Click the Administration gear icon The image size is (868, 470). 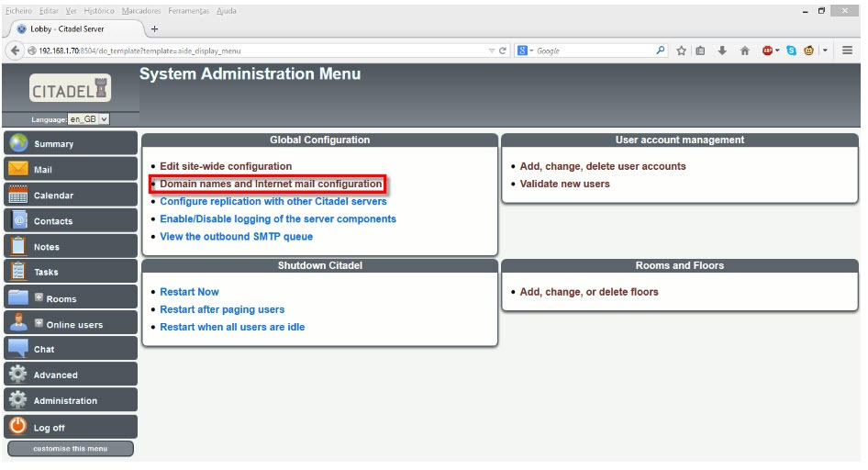point(18,400)
